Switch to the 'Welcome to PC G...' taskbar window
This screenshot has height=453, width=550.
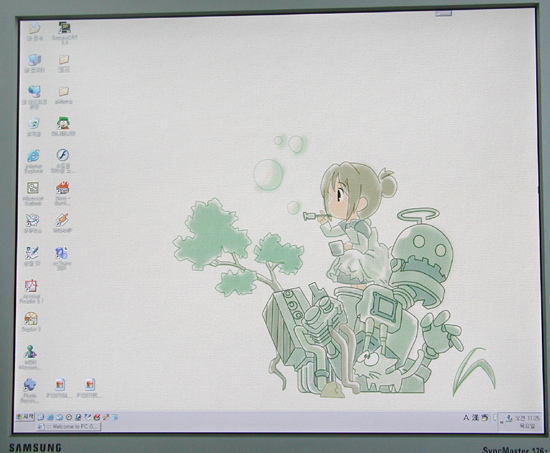(x=69, y=426)
